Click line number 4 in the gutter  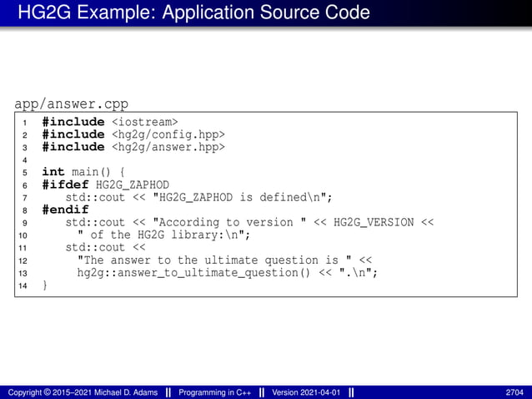coord(24,160)
